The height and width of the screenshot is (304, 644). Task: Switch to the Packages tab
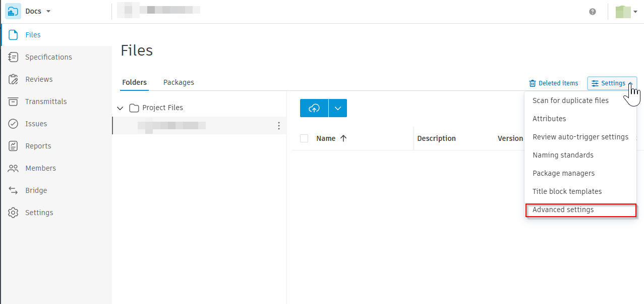click(x=179, y=82)
